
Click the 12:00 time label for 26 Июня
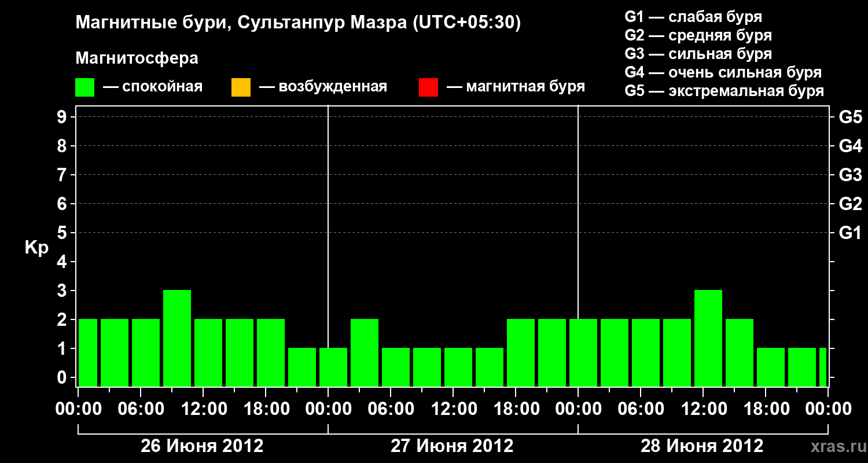[203, 409]
